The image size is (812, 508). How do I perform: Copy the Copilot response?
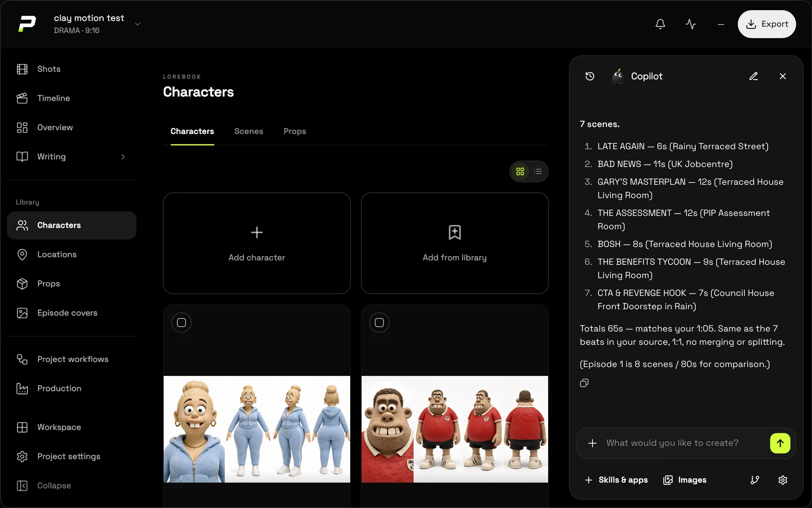coord(584,383)
